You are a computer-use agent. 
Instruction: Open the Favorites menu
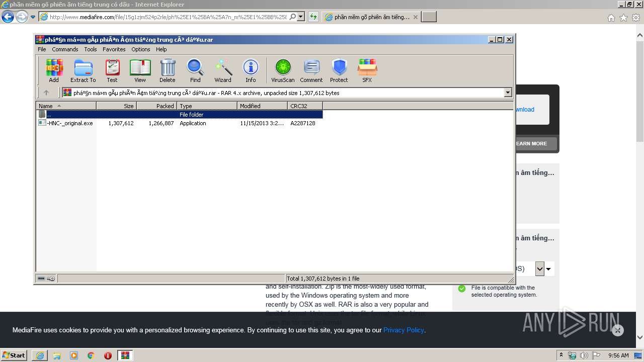114,49
